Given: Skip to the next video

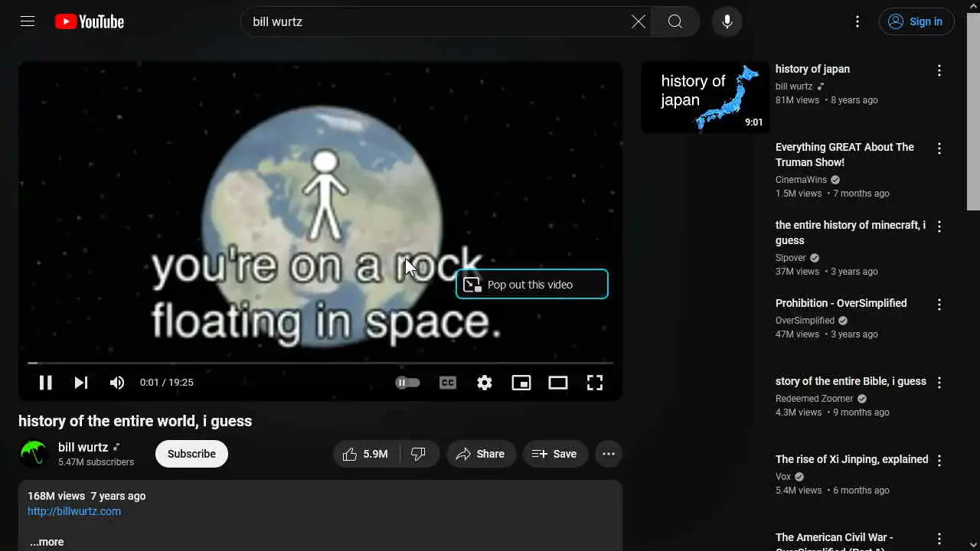Looking at the screenshot, I should (81, 383).
